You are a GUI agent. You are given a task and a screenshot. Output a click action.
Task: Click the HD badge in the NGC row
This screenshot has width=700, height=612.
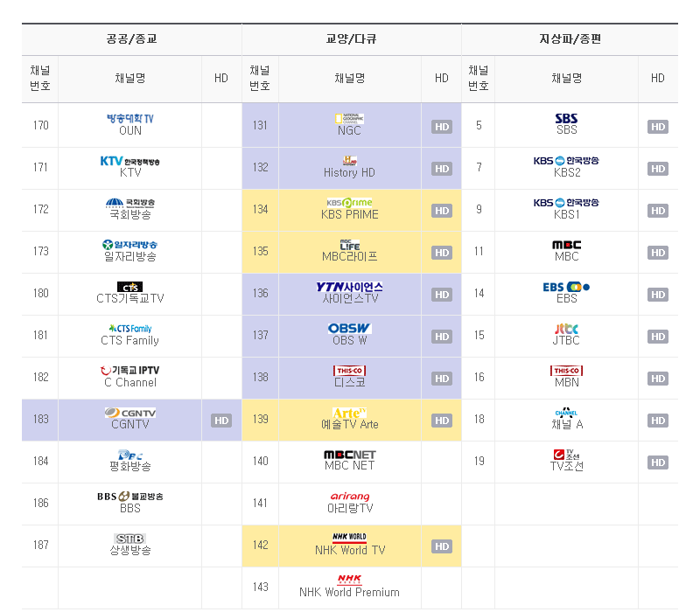[x=442, y=127]
